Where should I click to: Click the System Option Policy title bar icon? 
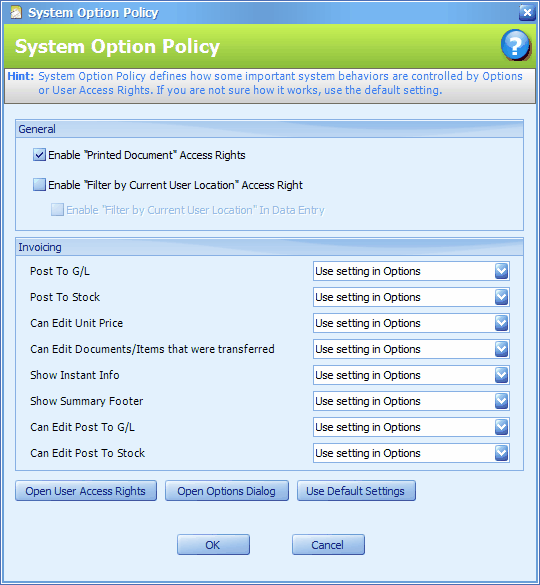click(16, 12)
